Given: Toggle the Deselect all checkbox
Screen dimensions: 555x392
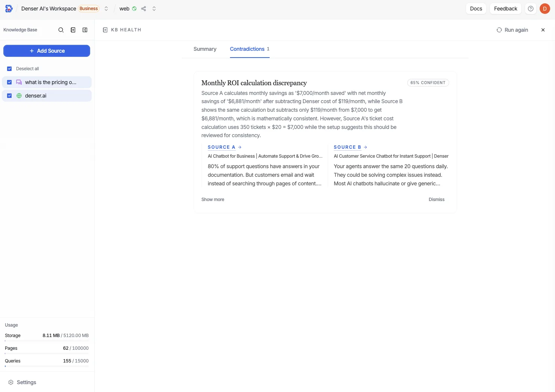Looking at the screenshot, I should [x=9, y=69].
